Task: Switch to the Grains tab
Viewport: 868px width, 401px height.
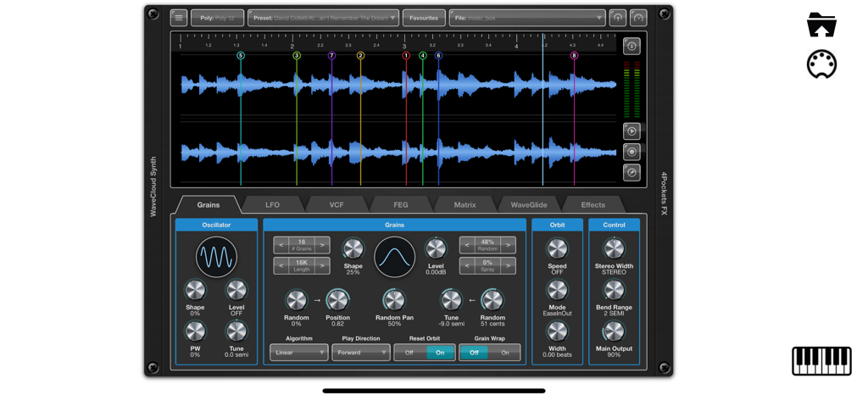Action: tap(209, 204)
